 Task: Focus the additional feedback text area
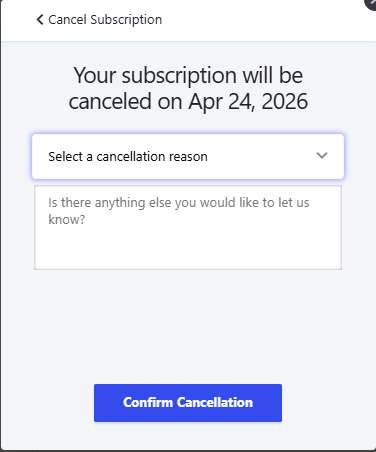[188, 227]
